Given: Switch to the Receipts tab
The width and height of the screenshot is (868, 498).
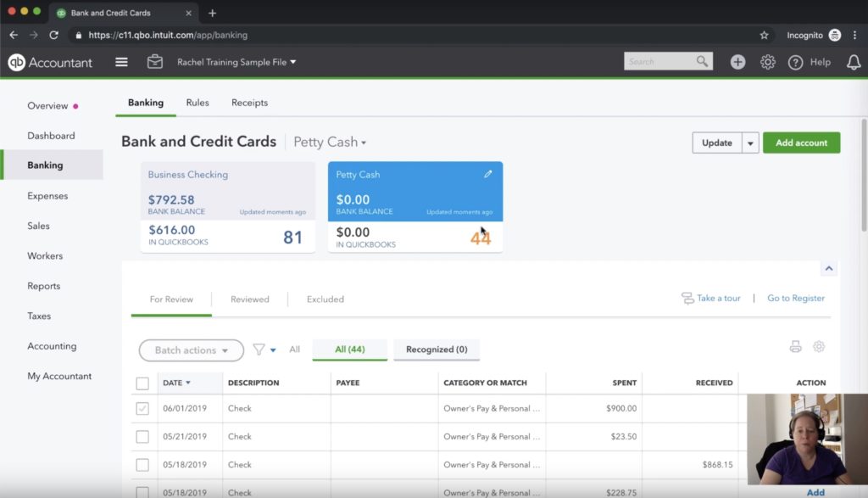Looking at the screenshot, I should click(x=250, y=103).
